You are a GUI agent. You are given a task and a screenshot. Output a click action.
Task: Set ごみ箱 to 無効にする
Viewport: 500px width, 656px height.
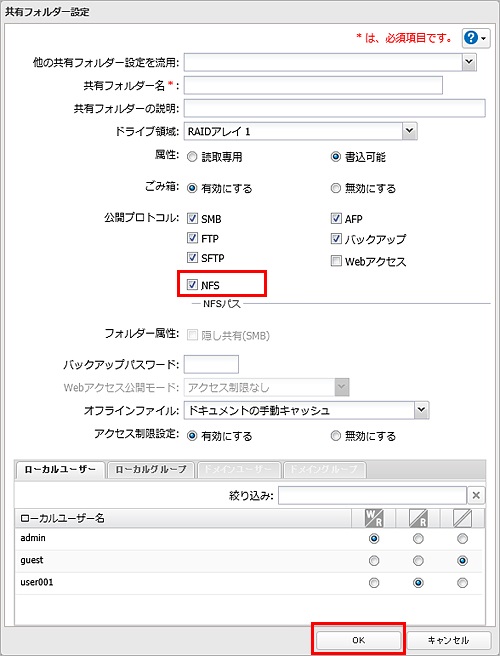click(x=336, y=188)
